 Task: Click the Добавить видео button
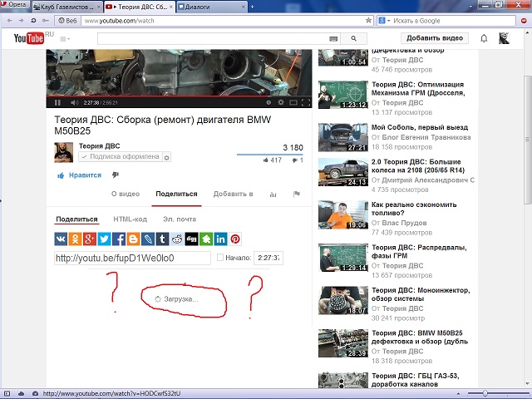coord(435,38)
